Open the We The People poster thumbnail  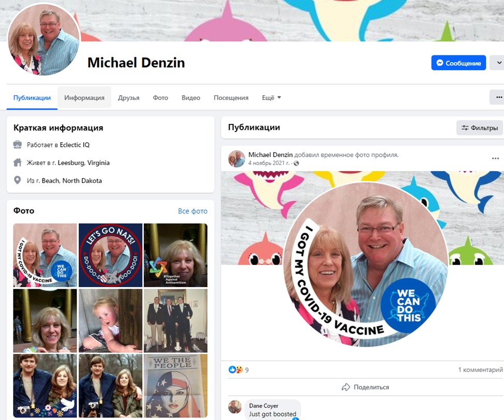click(175, 386)
